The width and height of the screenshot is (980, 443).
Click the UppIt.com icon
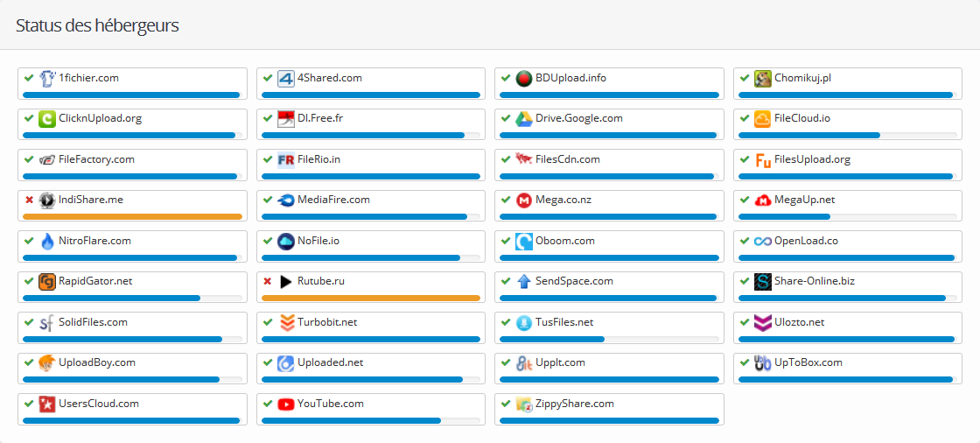(524, 363)
